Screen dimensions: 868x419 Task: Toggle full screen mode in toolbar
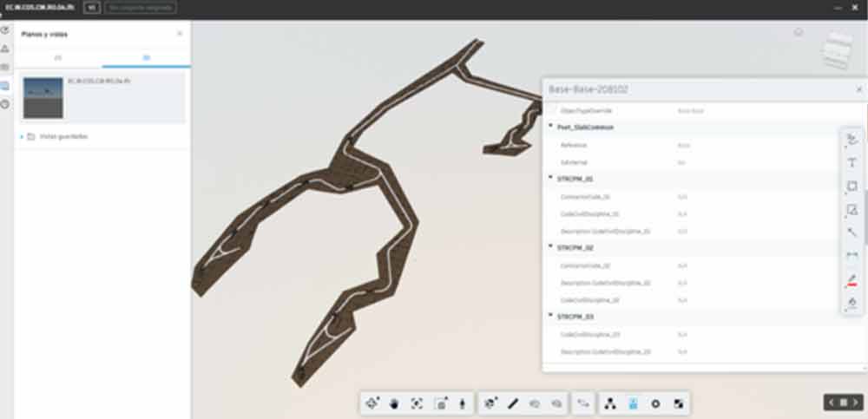click(678, 403)
